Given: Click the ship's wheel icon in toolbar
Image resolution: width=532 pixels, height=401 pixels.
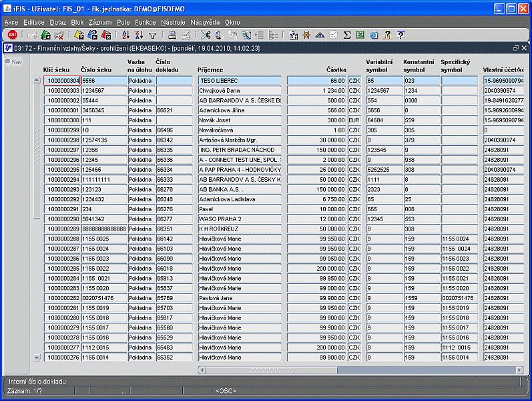Looking at the screenshot, I should point(307,35).
